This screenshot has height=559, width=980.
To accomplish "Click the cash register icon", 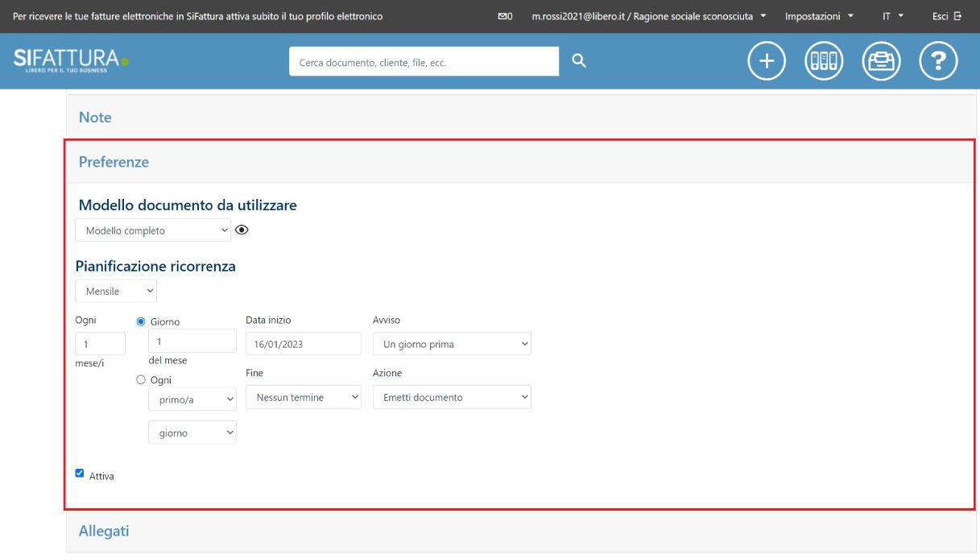I will click(x=881, y=61).
